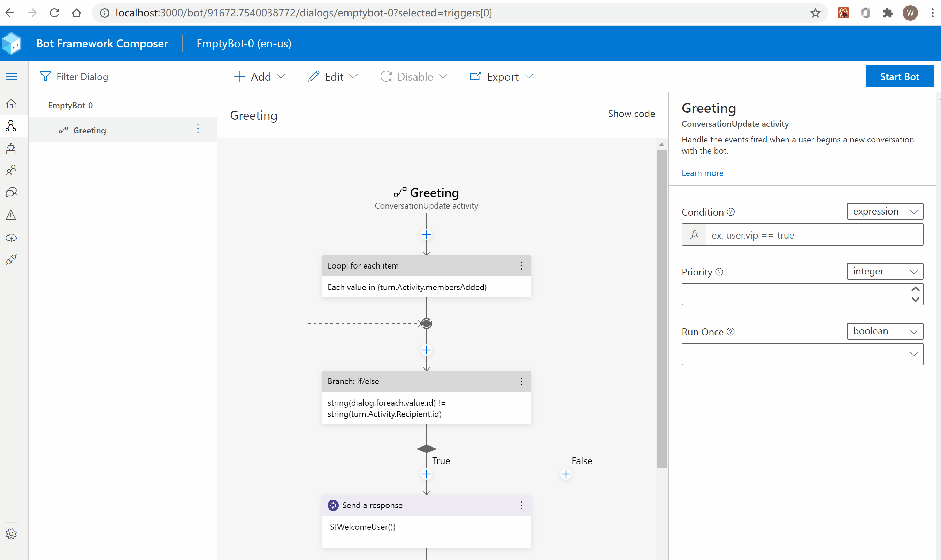Click the Start Bot button
Image resolution: width=941 pixels, height=560 pixels.
[x=899, y=77]
